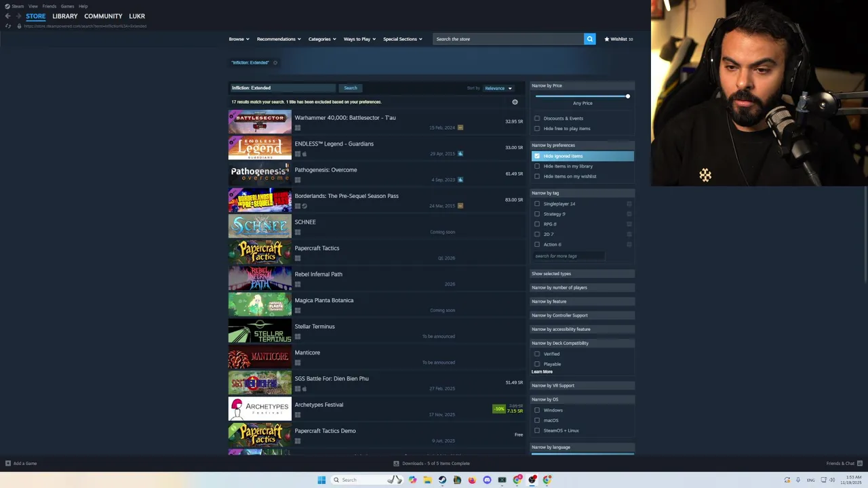Tick the Singleplayer tag checkbox

tap(537, 204)
